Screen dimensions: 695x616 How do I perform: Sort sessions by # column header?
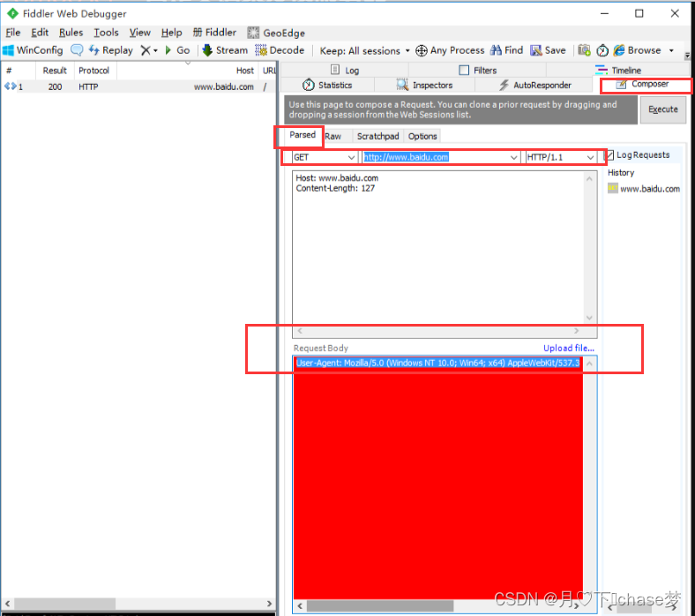pos(18,70)
